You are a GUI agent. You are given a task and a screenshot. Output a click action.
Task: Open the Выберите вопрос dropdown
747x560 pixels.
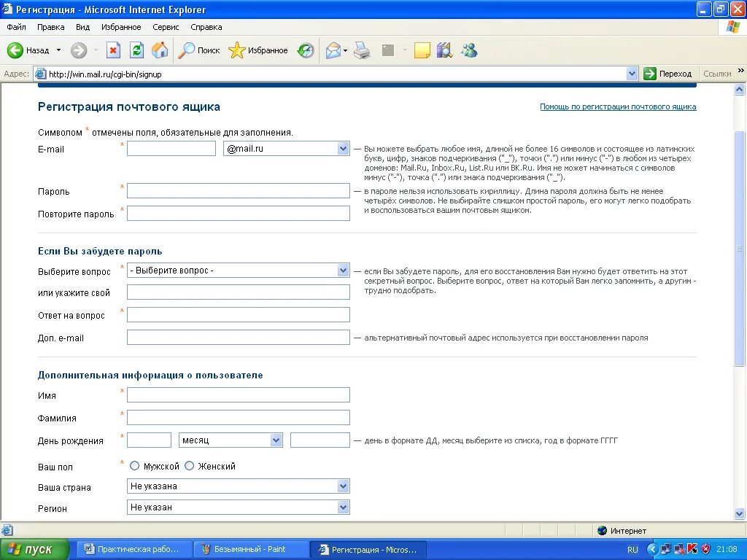pos(239,271)
